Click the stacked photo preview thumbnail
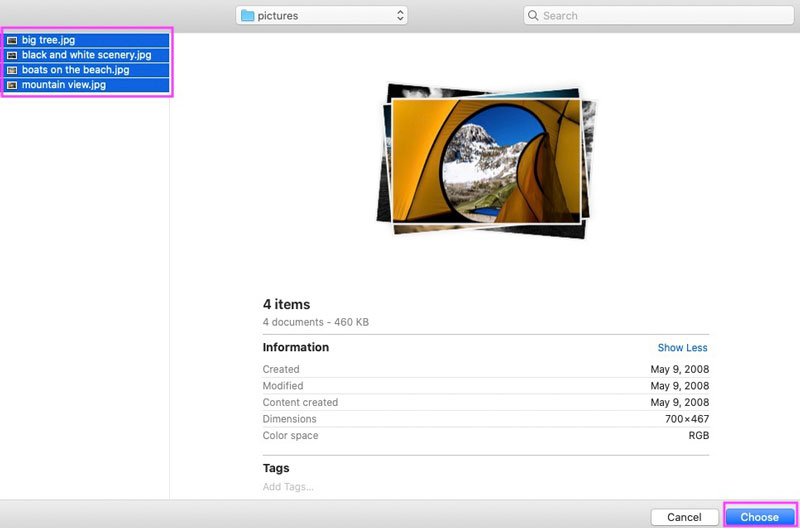This screenshot has height=528, width=800. point(483,158)
